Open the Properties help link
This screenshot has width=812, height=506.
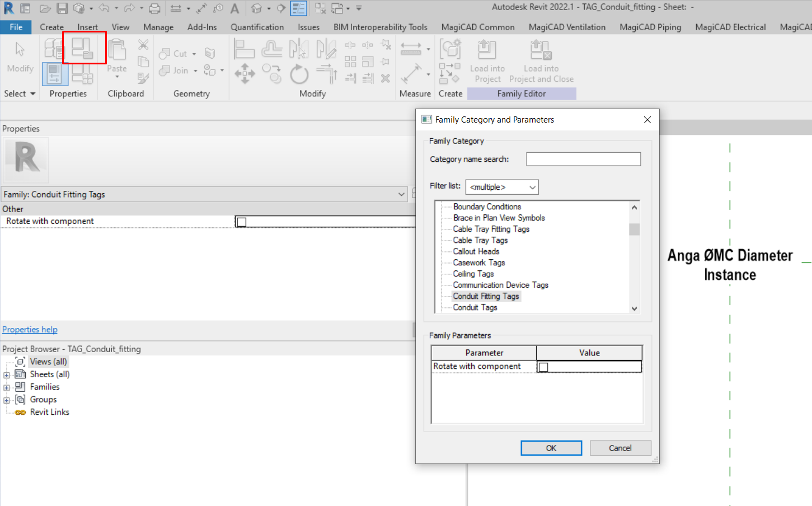point(30,329)
